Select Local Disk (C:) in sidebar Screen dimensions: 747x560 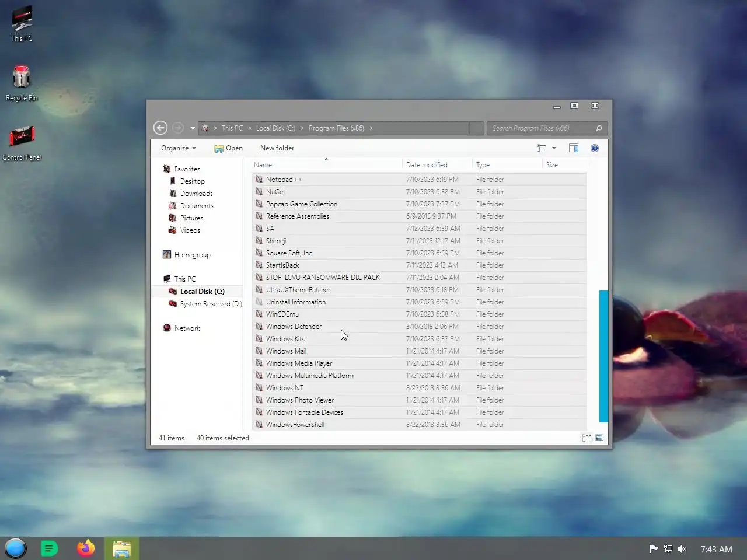coord(197,292)
